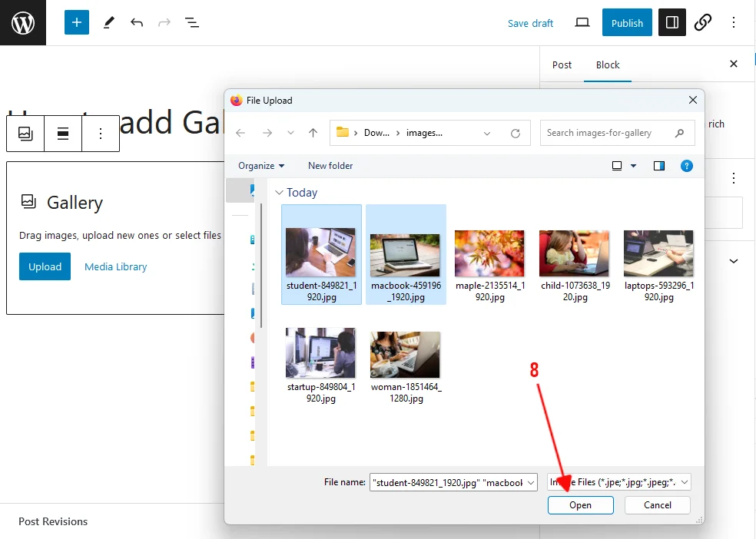Click the Open button
This screenshot has height=539, width=756.
pos(580,505)
